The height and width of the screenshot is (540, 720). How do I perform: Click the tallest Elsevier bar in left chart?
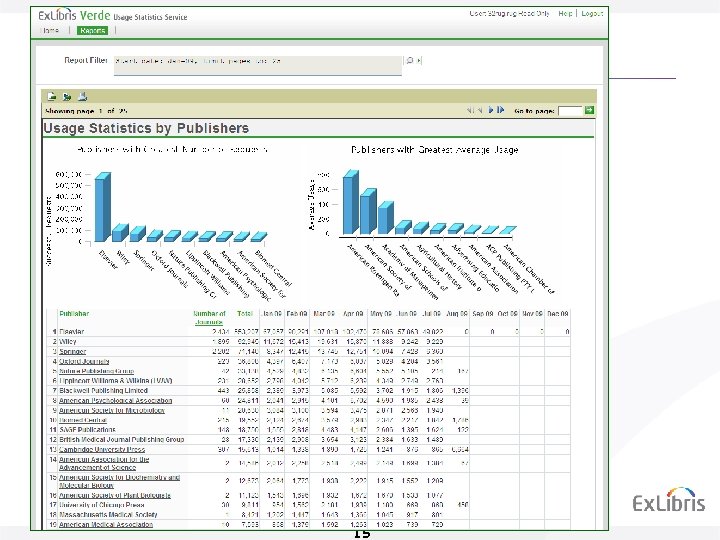[x=102, y=208]
